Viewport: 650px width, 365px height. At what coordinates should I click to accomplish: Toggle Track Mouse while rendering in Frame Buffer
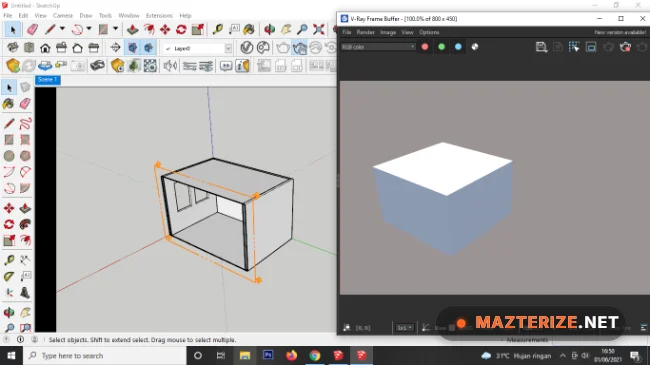point(574,47)
